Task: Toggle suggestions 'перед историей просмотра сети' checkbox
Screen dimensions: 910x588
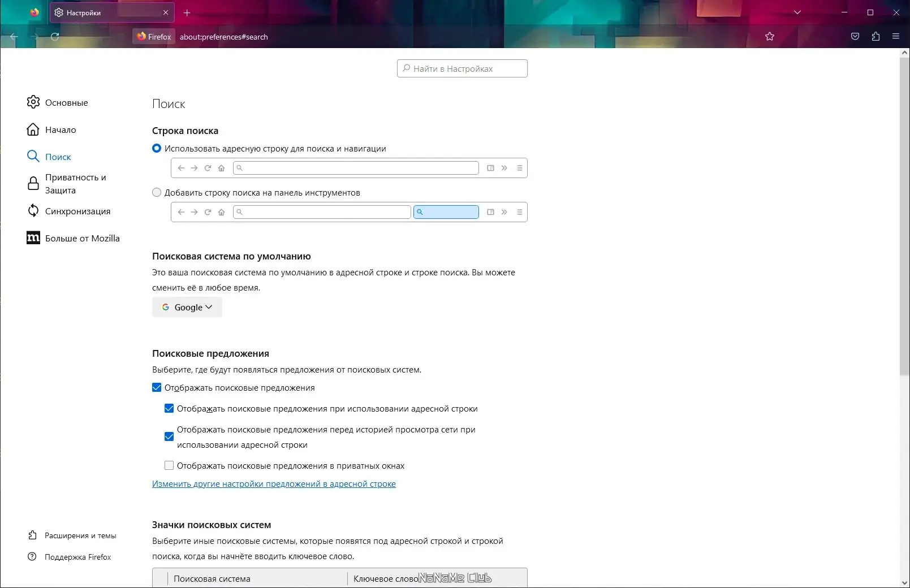Action: [x=169, y=436]
